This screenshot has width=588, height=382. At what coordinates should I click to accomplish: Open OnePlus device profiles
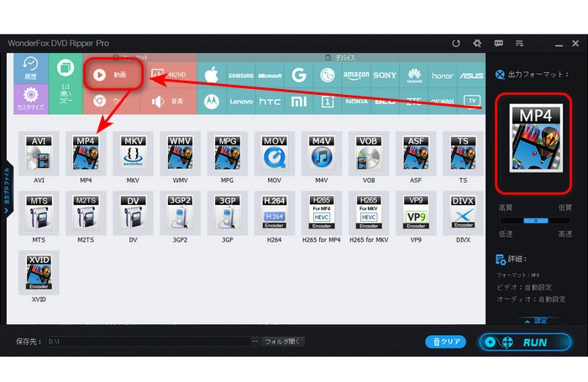click(x=328, y=102)
